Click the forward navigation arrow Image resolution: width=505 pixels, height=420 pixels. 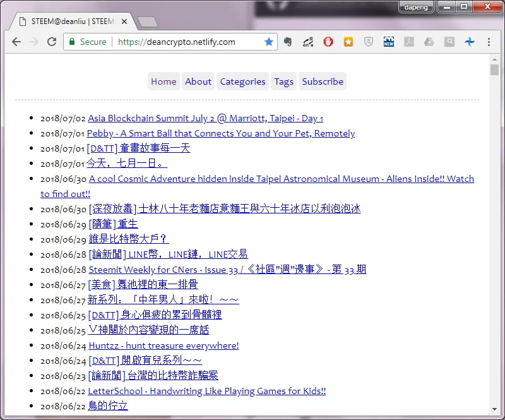tap(34, 42)
